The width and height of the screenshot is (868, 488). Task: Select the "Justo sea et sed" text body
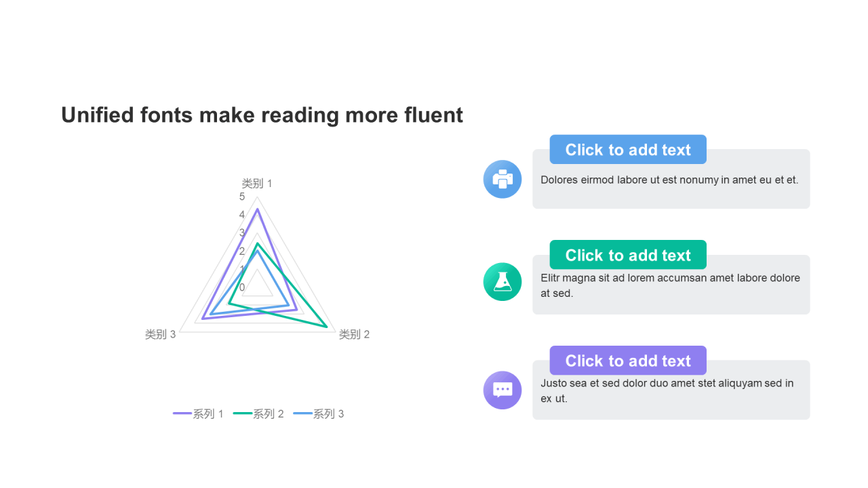667,391
